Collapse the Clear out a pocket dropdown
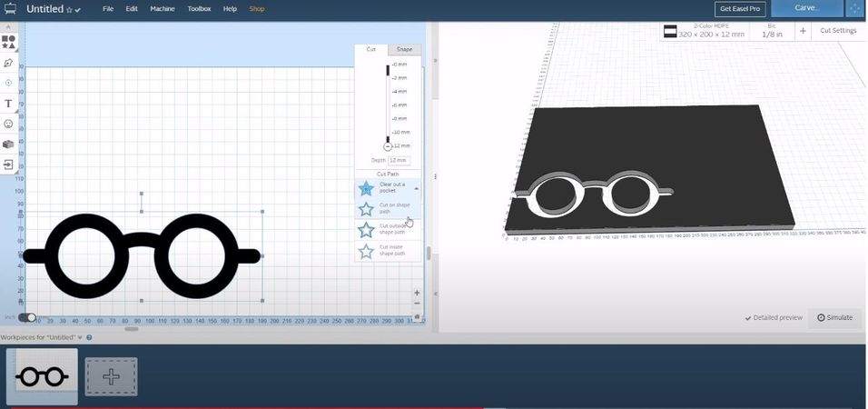Image resolution: width=868 pixels, height=409 pixels. [416, 189]
